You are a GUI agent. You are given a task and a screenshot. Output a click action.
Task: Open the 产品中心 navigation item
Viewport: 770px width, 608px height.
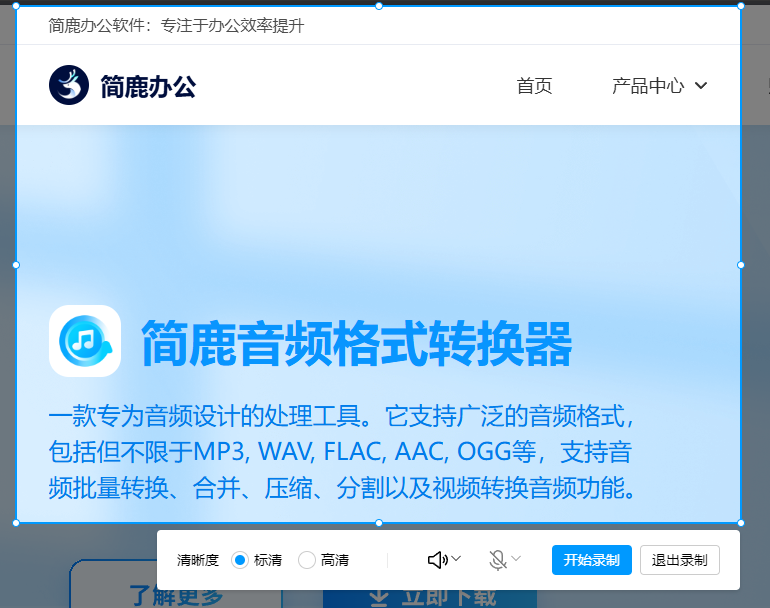648,86
